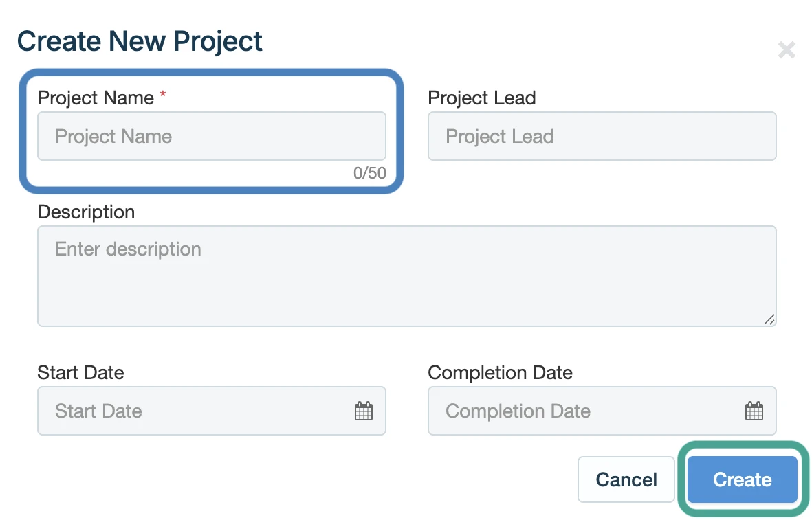Click the 0/50 character counter
This screenshot has height=520, width=812.
tap(369, 173)
